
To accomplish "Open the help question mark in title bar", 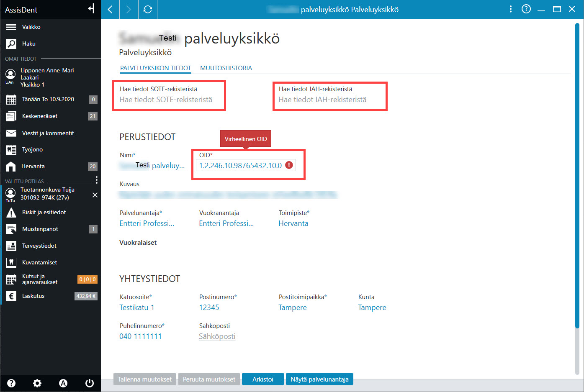I will pyautogui.click(x=526, y=9).
